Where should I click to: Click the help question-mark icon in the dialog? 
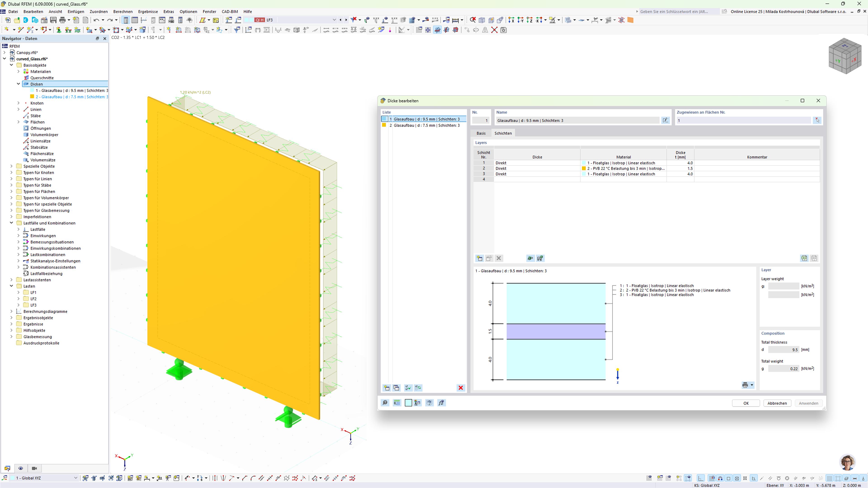[385, 403]
